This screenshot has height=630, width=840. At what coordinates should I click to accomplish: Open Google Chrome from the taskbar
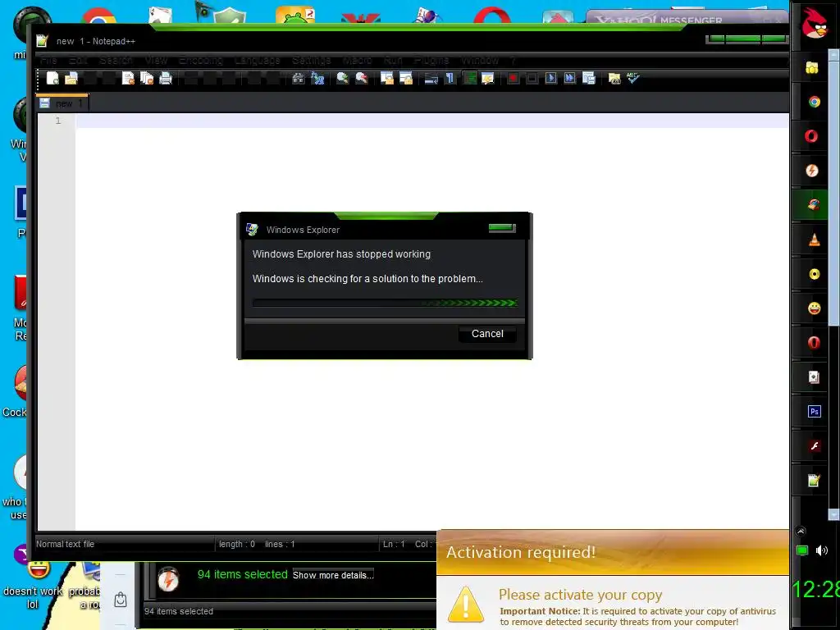coord(815,102)
